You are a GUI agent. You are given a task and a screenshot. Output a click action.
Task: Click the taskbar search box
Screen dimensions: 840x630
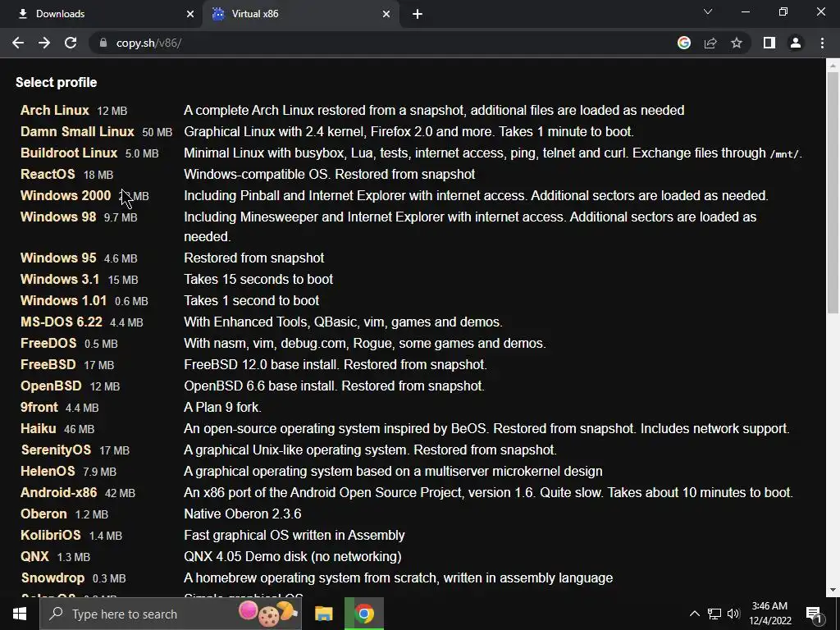(171, 614)
